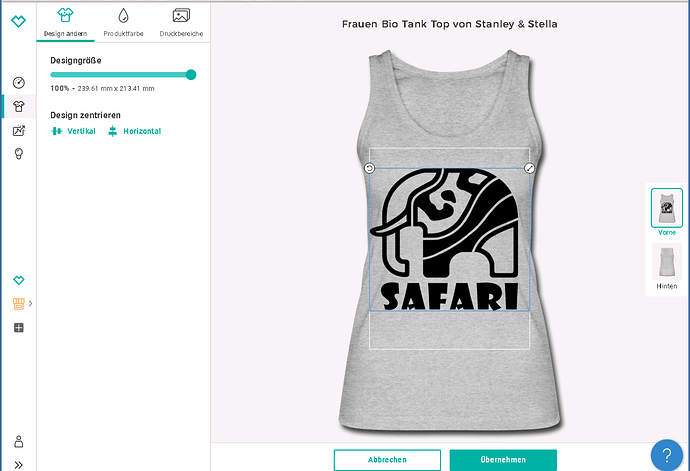Viewport: 690px width, 471px height.
Task: Click the Spreadshirt heart logo at top
Action: 18,21
